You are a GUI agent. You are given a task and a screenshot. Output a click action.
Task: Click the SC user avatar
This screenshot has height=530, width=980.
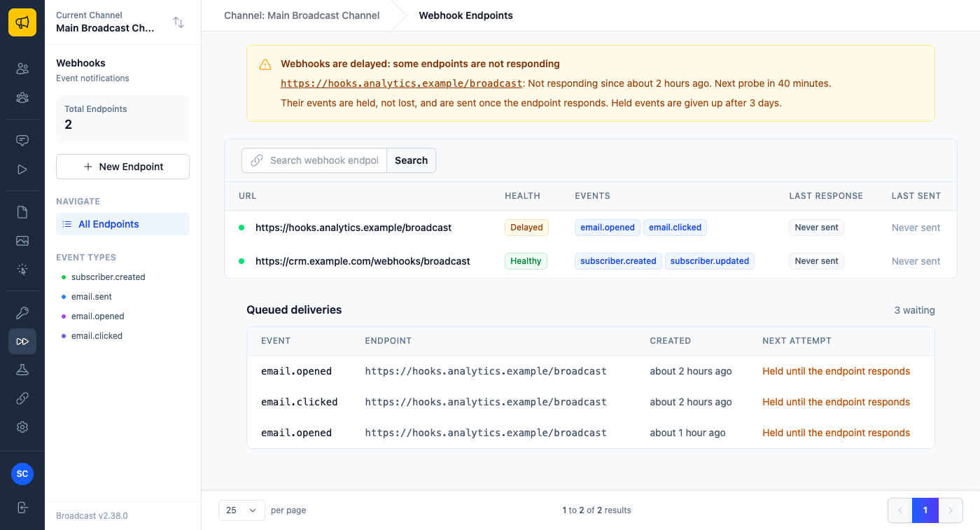[22, 474]
